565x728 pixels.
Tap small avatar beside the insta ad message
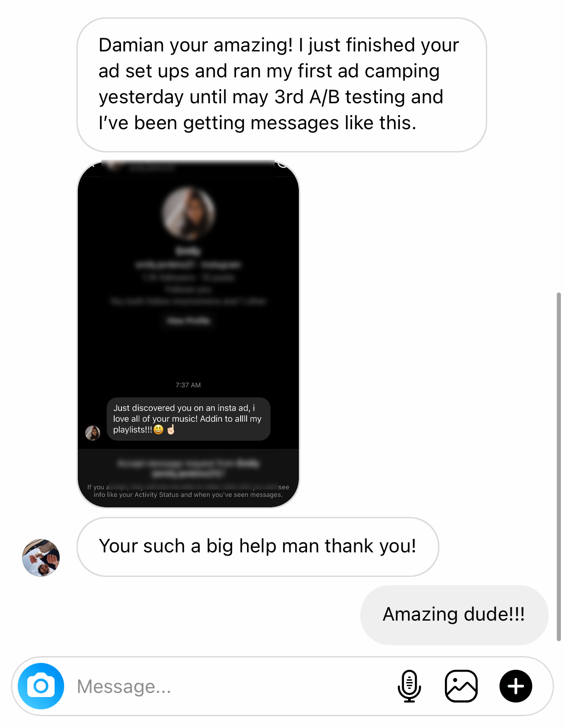93,433
